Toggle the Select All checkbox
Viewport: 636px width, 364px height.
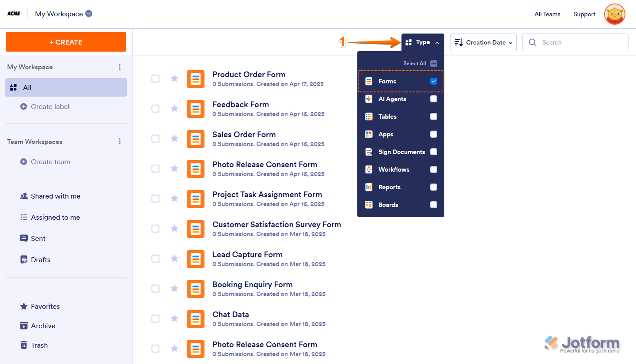tap(433, 63)
